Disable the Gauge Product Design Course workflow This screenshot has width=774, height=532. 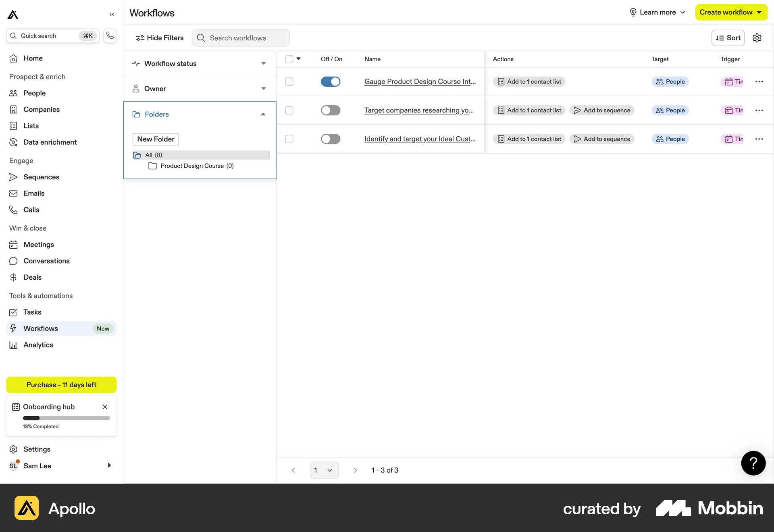click(331, 81)
